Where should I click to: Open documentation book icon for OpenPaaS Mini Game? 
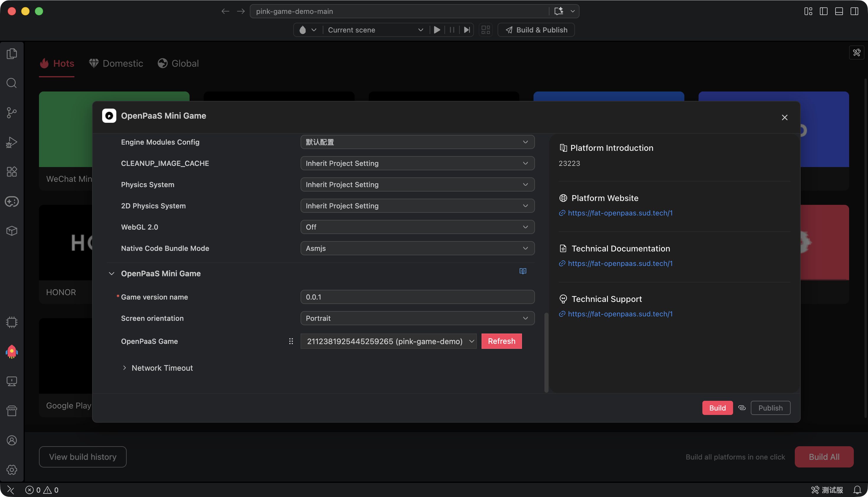(523, 271)
